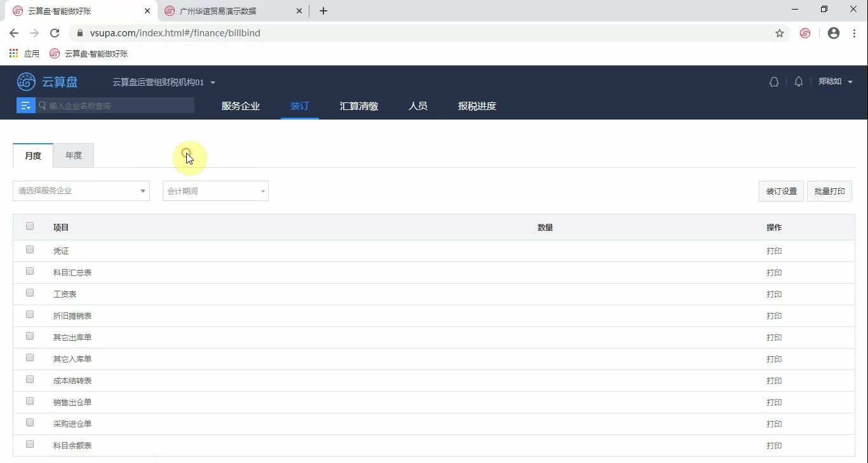Screen dimensions: 868x463
Task: Open 会计期间 period dropdown
Action: tap(215, 191)
